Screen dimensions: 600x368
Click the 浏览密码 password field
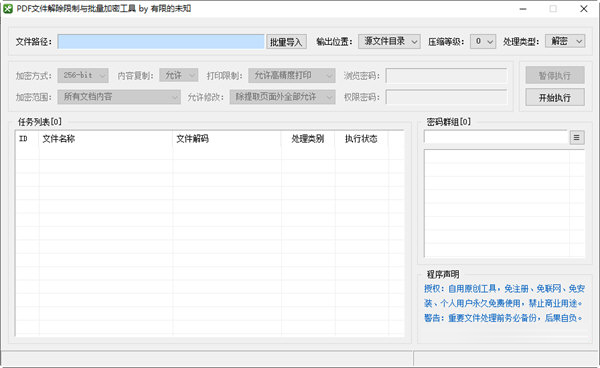tap(447, 76)
